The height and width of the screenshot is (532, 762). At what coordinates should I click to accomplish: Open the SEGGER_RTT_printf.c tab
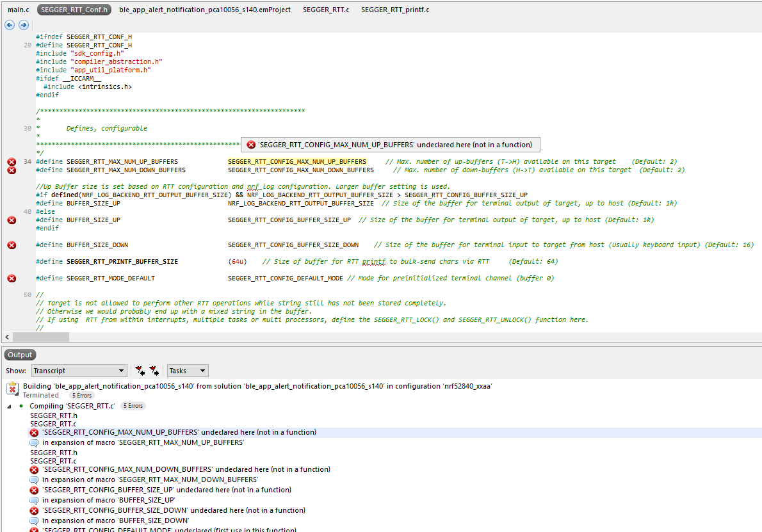coord(395,10)
